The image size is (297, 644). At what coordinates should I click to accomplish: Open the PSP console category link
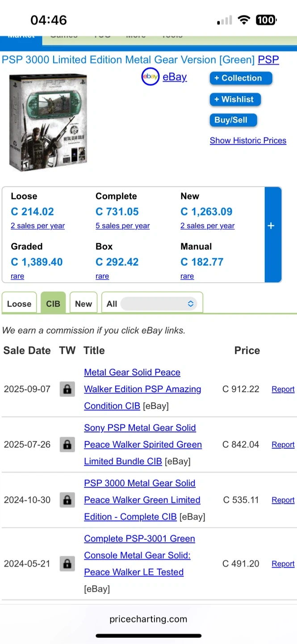click(268, 59)
